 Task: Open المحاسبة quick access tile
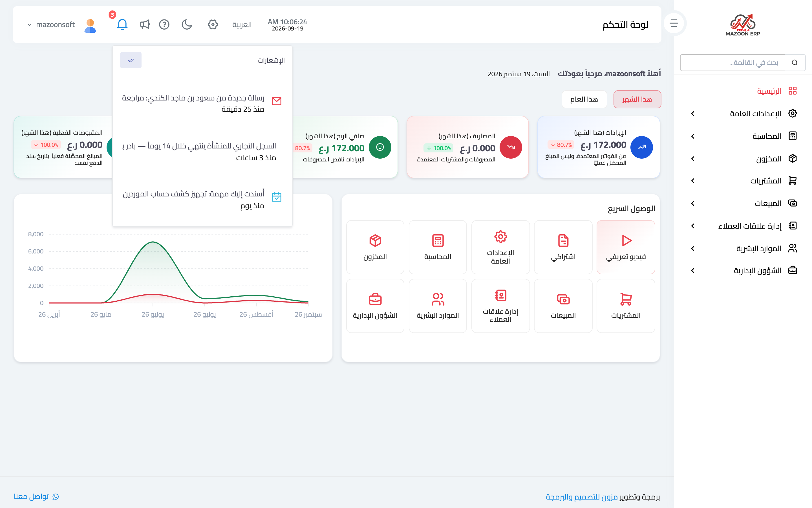(x=438, y=247)
